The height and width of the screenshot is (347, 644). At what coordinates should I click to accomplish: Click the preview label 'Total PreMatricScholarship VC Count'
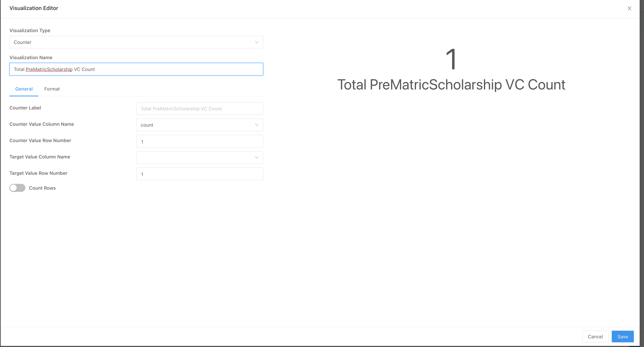click(451, 85)
